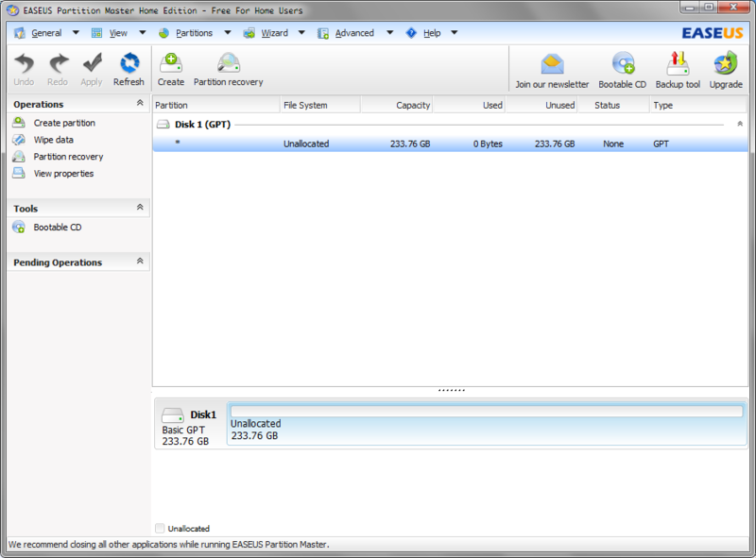Open the Wizard menu
Image resolution: width=756 pixels, height=558 pixels.
pos(274,33)
